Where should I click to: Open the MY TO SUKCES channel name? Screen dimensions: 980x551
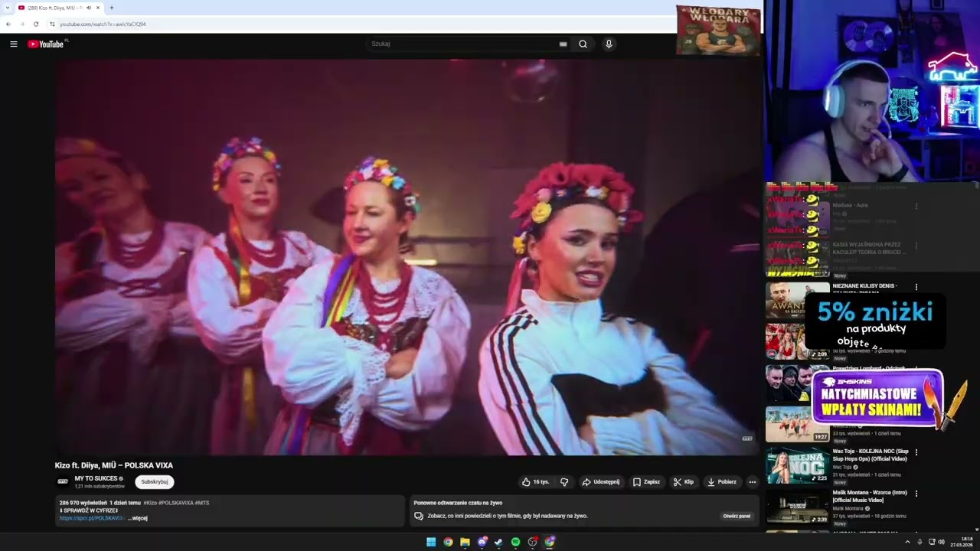point(96,478)
